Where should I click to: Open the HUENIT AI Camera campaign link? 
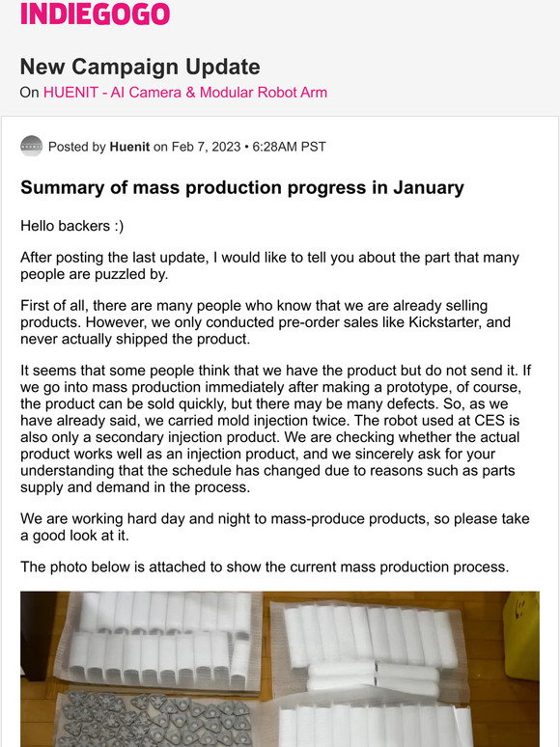click(185, 92)
